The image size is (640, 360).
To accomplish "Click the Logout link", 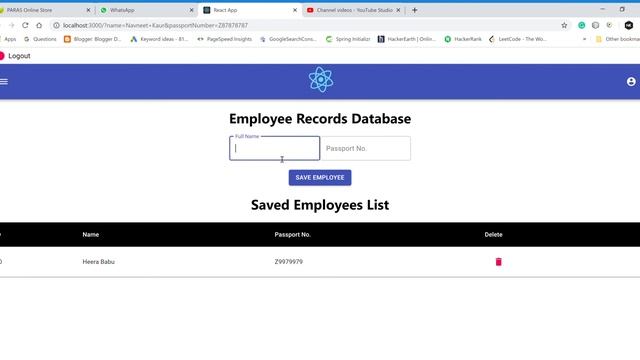I will 19,56.
